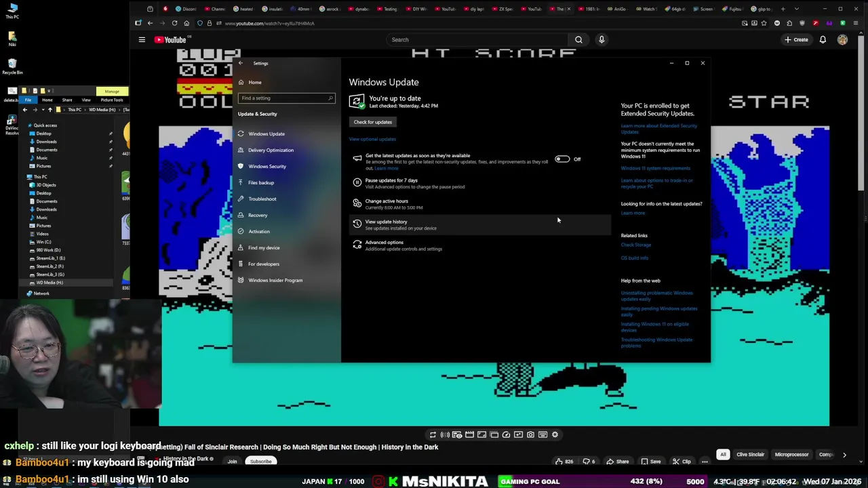Open OS build info link
Viewport: 868px width, 488px height.
[634, 258]
